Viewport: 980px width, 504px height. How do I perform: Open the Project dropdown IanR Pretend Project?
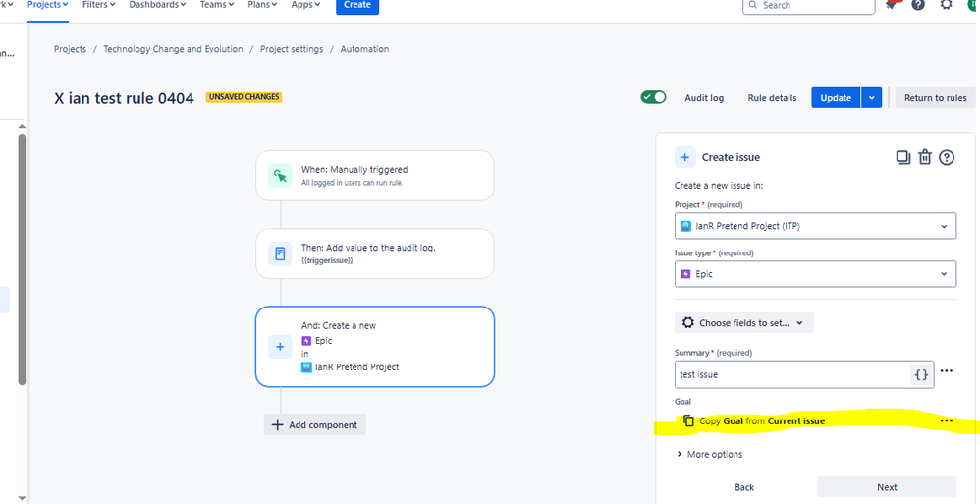tap(815, 226)
